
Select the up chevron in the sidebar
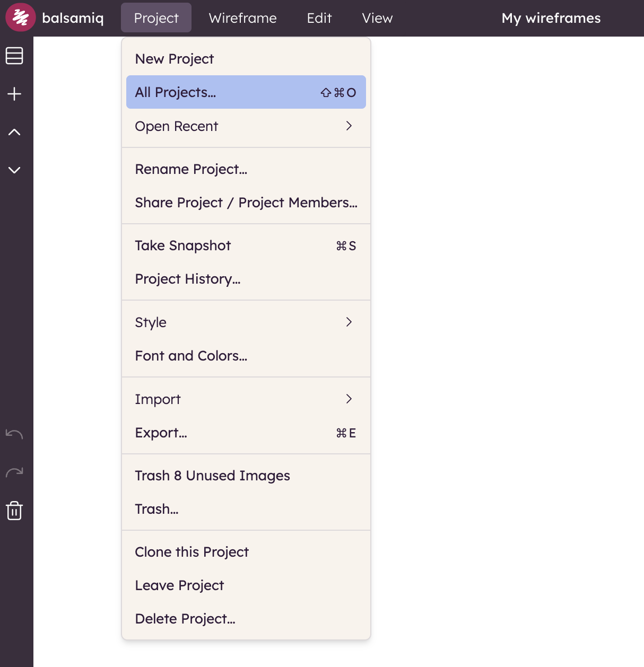14,131
